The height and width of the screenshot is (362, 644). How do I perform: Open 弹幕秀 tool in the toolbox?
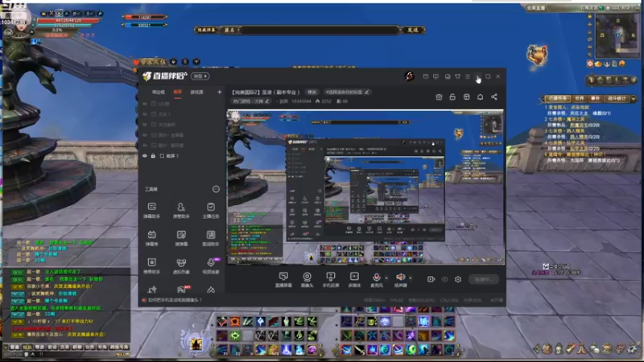[x=151, y=237]
